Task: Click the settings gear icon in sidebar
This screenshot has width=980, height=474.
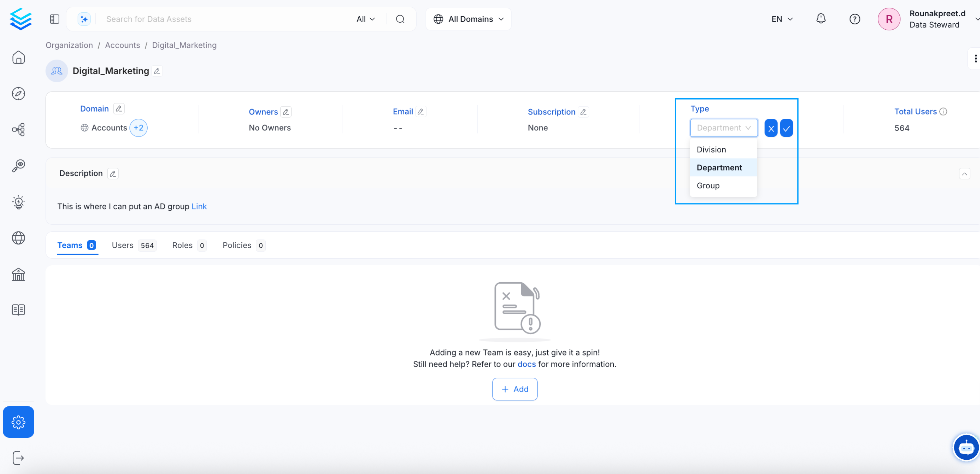Action: [x=18, y=421]
